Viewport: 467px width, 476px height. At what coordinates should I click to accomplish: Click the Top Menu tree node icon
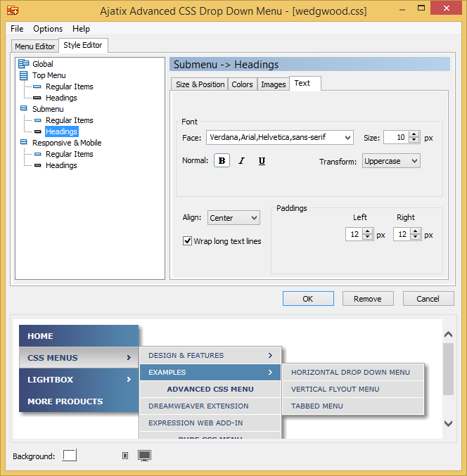tap(23, 75)
